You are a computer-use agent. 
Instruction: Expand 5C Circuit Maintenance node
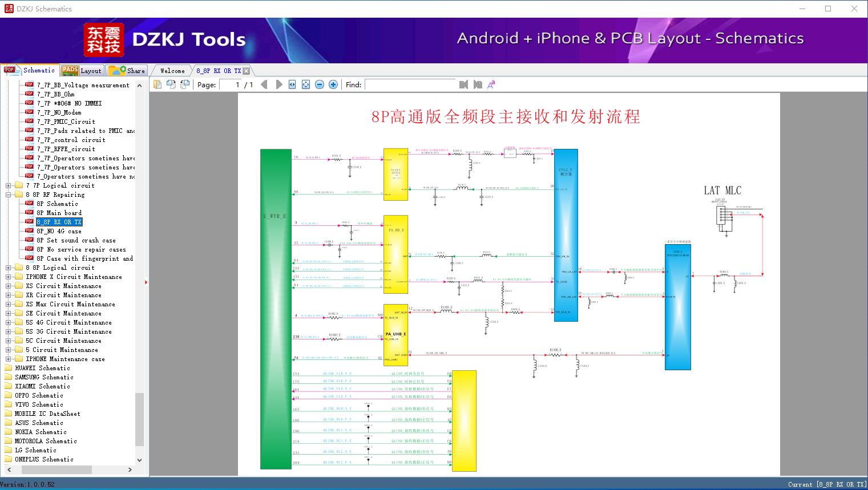click(9, 341)
